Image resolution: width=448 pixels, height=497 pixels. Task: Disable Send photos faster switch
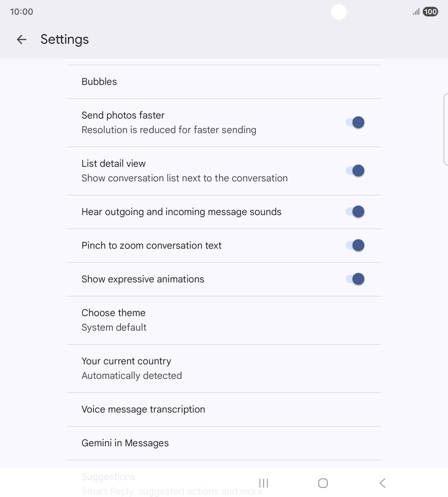tap(355, 122)
